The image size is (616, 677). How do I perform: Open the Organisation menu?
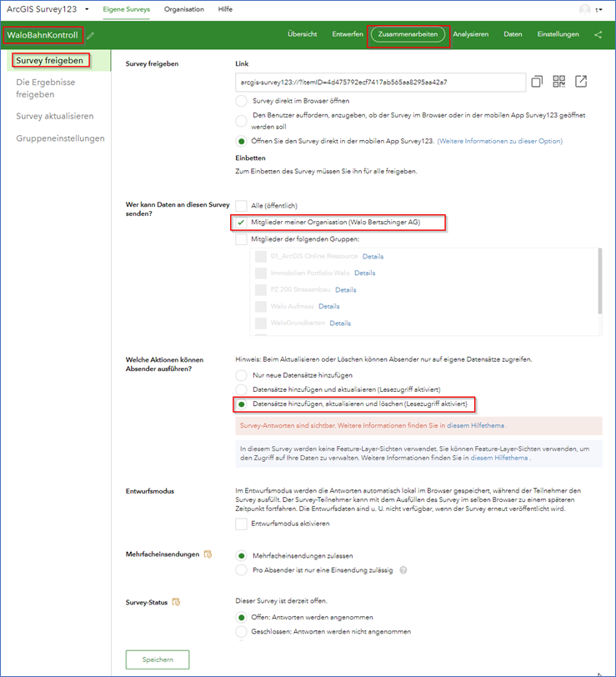click(184, 9)
